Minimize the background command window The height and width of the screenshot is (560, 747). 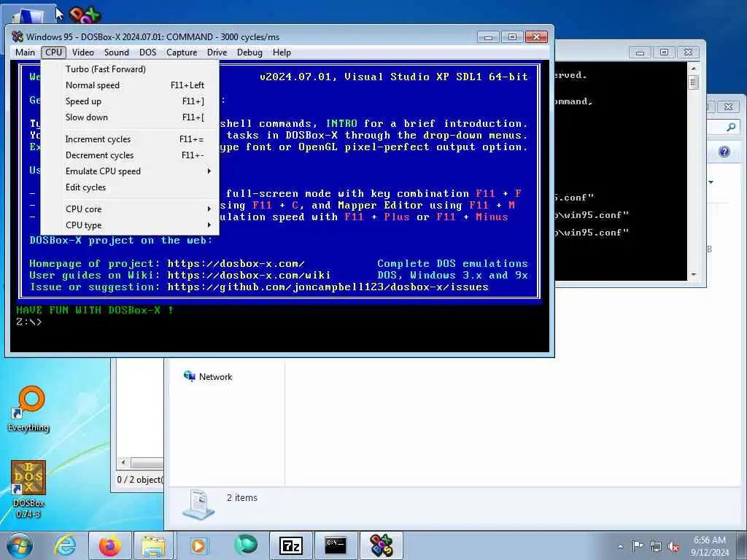click(640, 52)
